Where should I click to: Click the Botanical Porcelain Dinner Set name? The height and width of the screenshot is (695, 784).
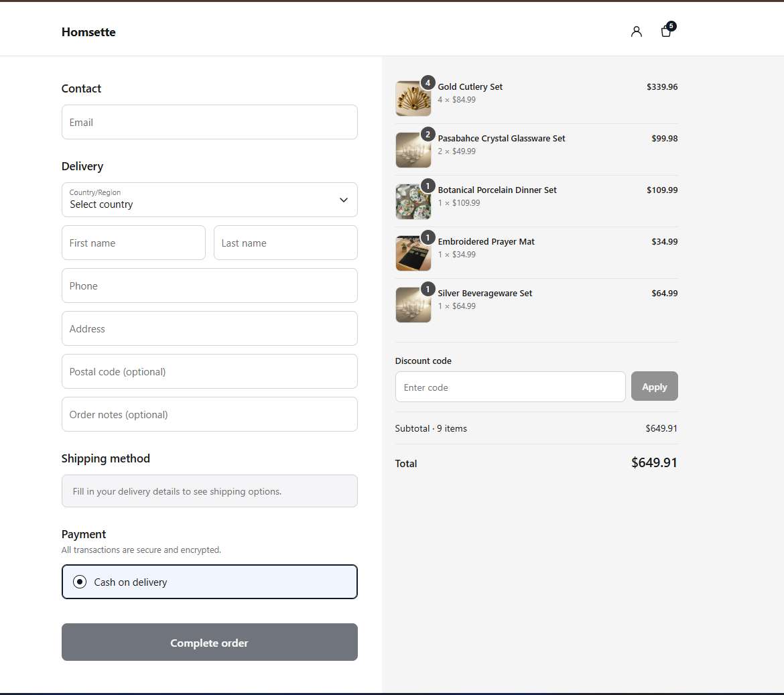pos(497,190)
